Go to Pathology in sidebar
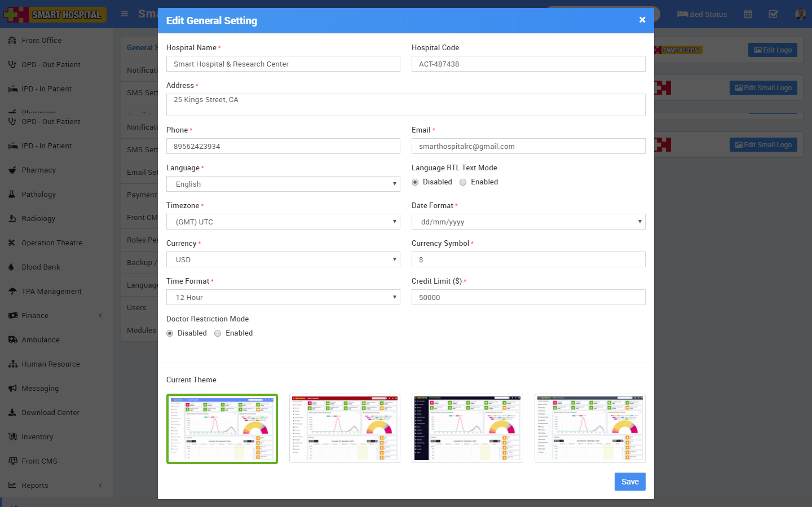812x507 pixels. click(x=38, y=195)
